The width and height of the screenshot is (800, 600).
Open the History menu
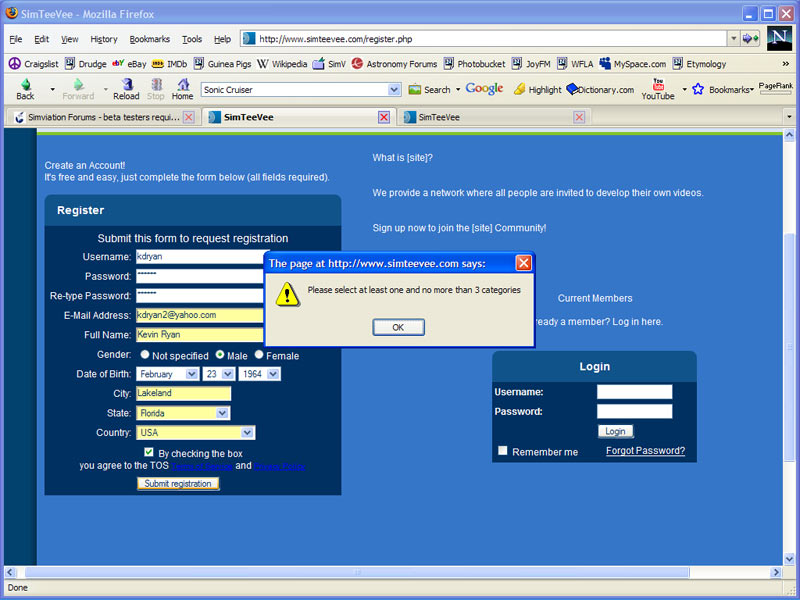pyautogui.click(x=104, y=39)
